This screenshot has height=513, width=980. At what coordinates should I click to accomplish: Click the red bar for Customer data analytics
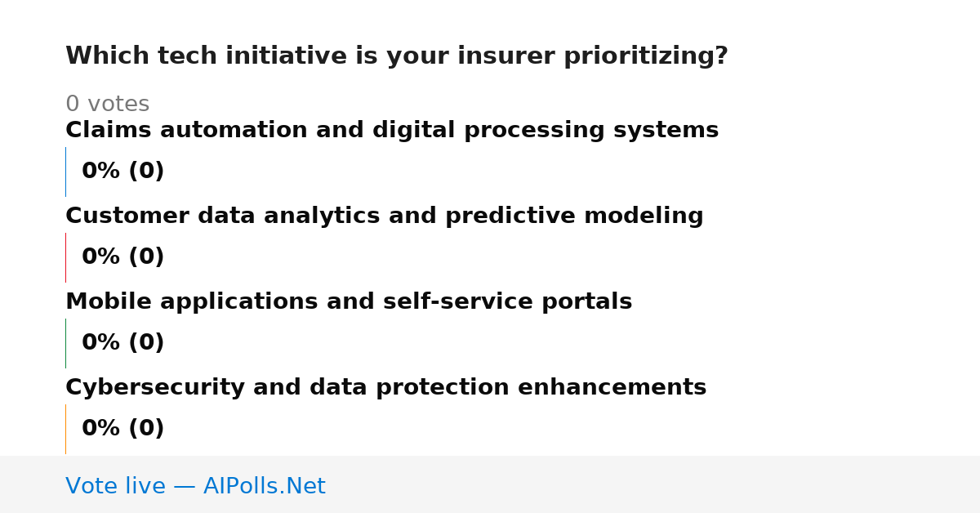[65, 257]
